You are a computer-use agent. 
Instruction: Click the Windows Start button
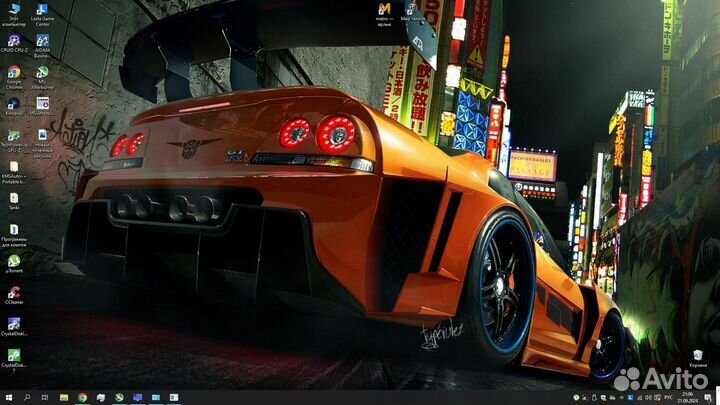pyautogui.click(x=8, y=397)
